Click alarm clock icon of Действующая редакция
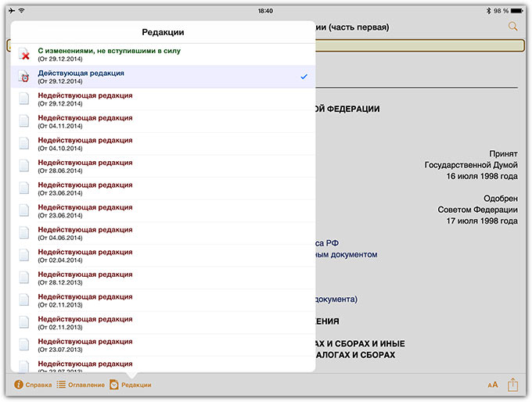The image size is (532, 402). (24, 77)
